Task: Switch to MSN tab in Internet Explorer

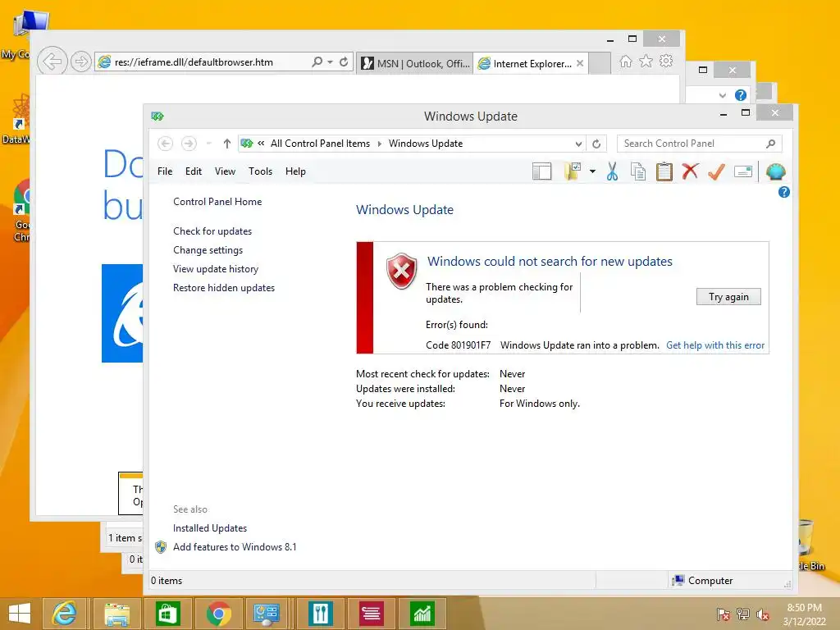Action: pos(416,63)
